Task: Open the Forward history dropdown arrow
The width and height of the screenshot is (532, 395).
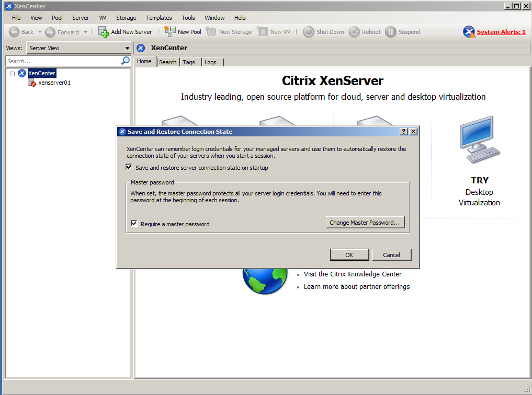Action: point(85,32)
